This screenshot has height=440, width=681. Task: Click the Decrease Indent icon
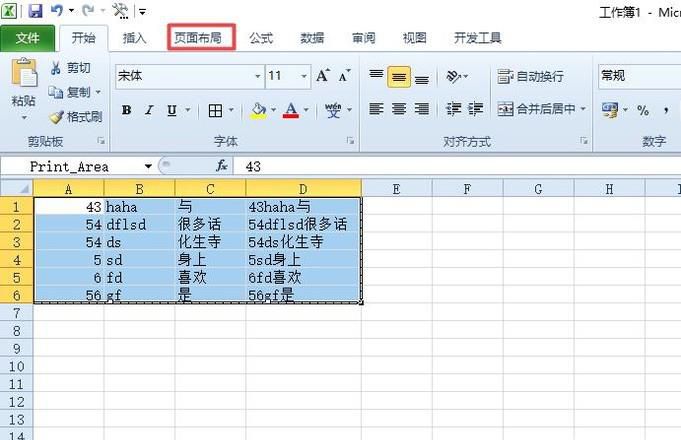453,109
